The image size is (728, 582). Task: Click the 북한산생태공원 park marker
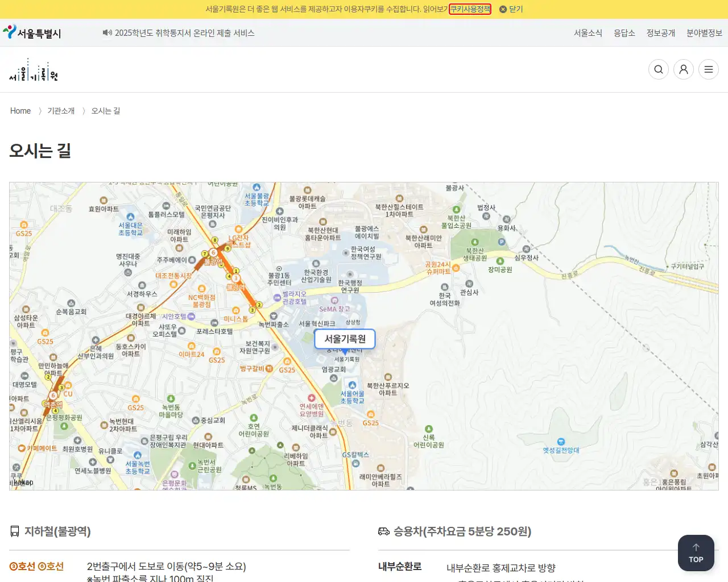[474, 250]
